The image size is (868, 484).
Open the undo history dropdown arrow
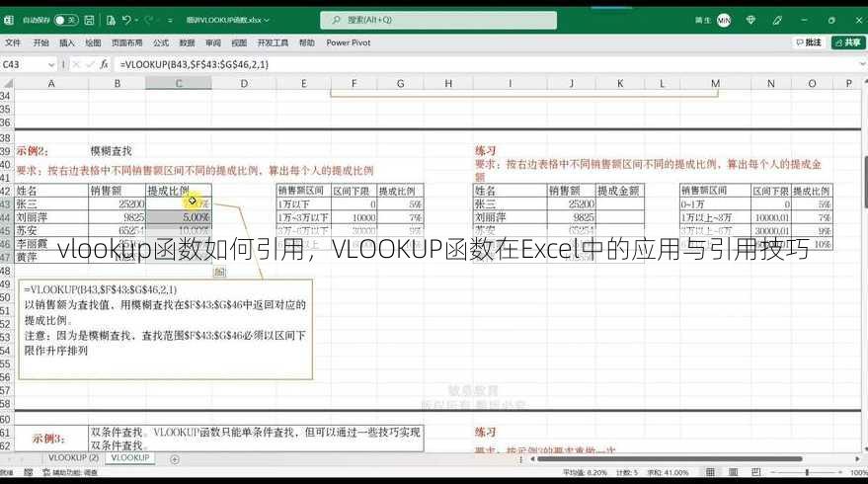(x=136, y=21)
